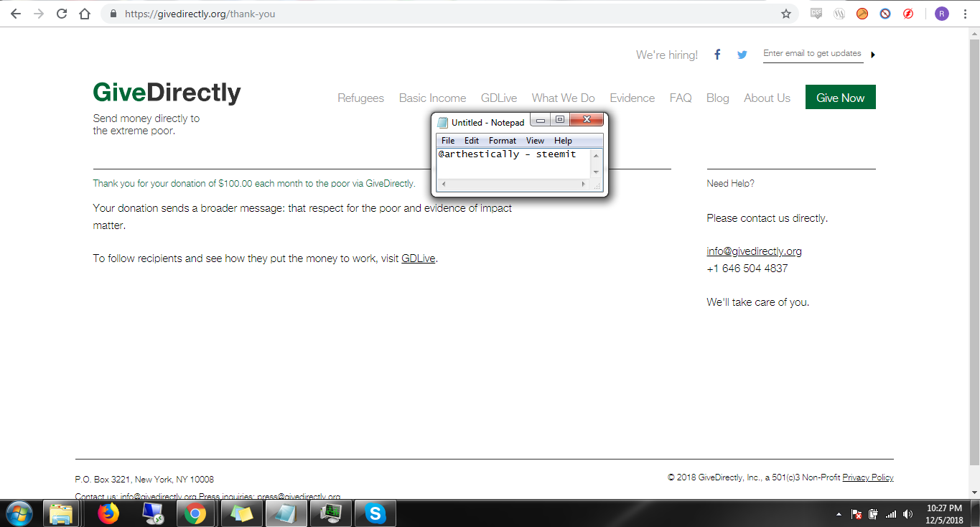Open Windows Explorer from the taskbar
The width and height of the screenshot is (980, 527).
pyautogui.click(x=61, y=513)
